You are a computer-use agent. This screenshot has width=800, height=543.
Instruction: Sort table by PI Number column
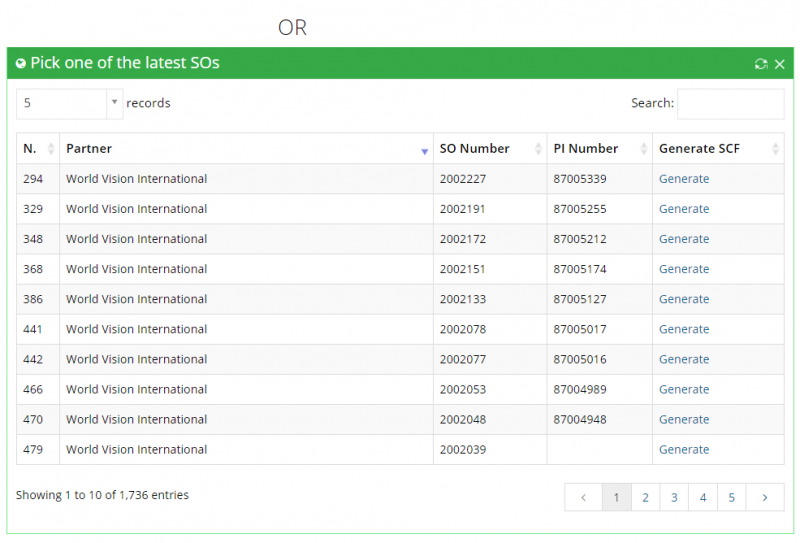click(645, 149)
